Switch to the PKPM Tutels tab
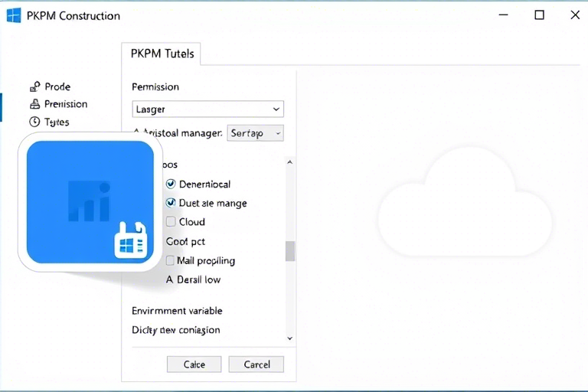Viewport: 588px width, 392px height. click(162, 54)
